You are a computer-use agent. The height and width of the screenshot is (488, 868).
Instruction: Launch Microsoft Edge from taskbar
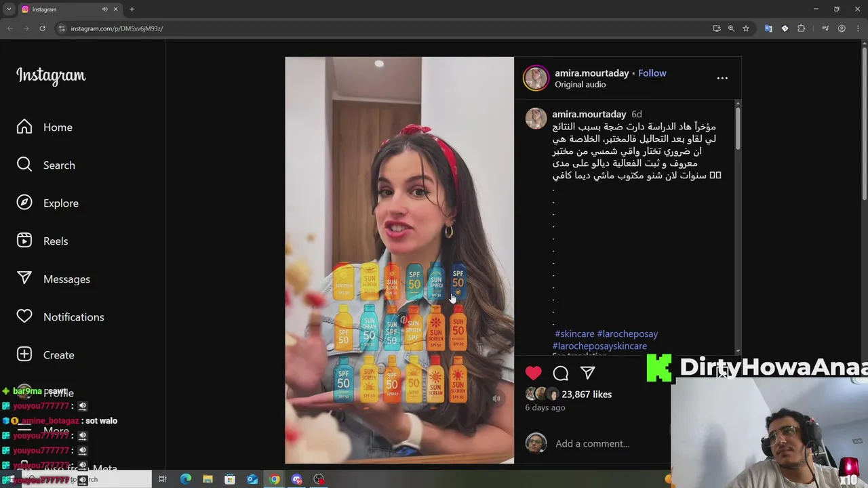pos(185,479)
